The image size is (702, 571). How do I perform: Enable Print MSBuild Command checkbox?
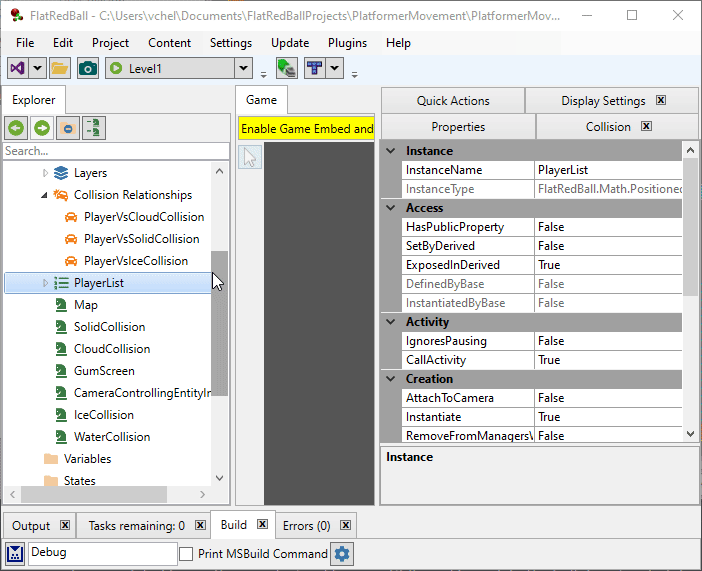click(x=186, y=554)
